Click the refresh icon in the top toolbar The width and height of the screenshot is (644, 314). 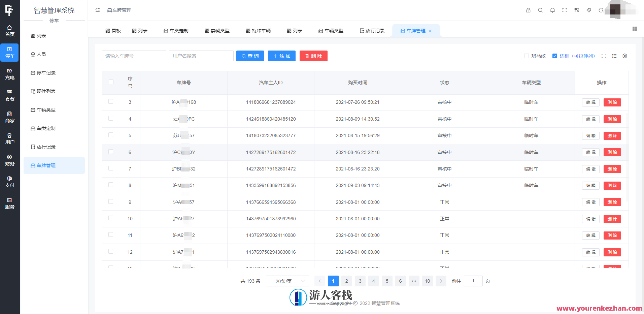(601, 10)
